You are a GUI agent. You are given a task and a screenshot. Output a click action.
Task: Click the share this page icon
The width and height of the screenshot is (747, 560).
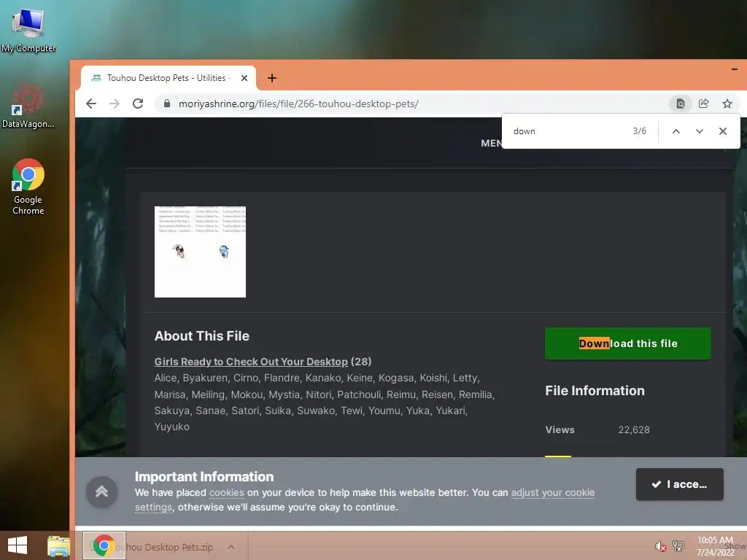[704, 104]
